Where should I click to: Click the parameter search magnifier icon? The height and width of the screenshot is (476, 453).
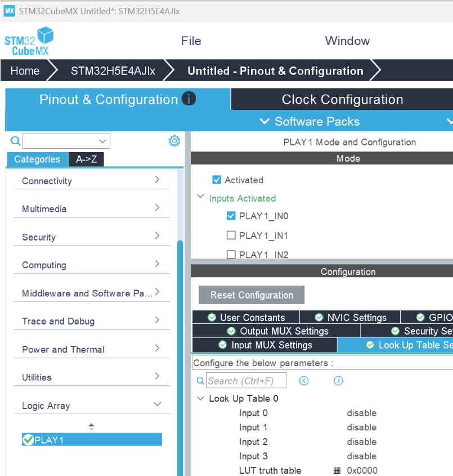coord(200,381)
